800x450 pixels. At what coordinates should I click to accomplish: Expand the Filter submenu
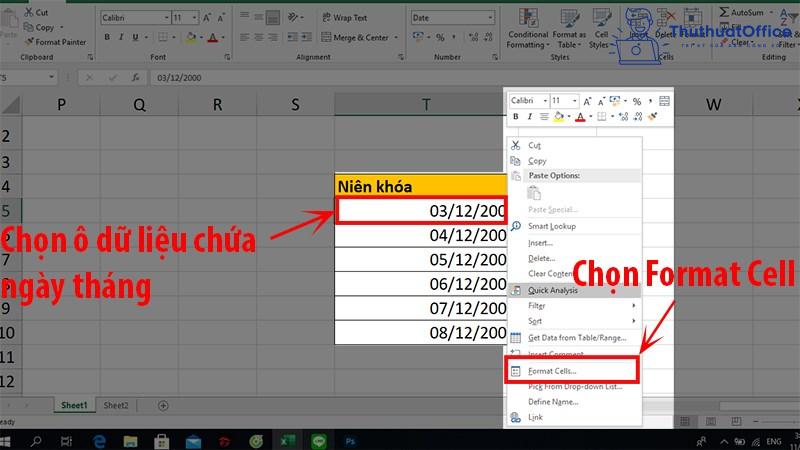pyautogui.click(x=574, y=306)
